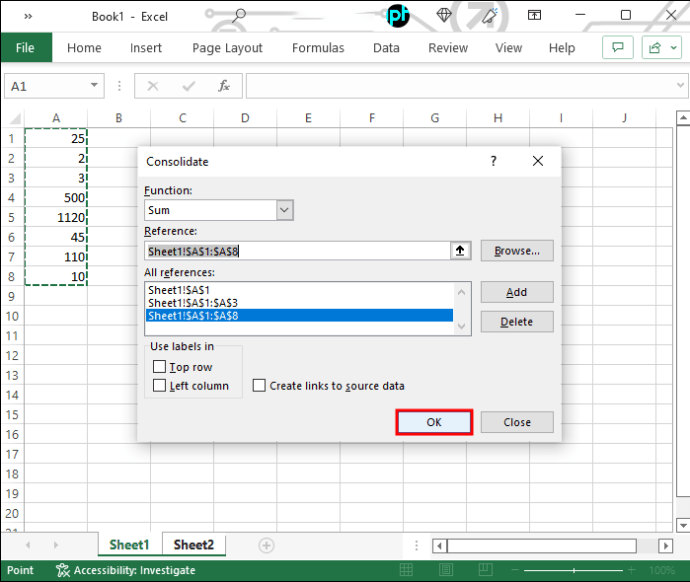Click horizontal scrollbar left arrow
This screenshot has height=582, width=690.
tap(439, 546)
